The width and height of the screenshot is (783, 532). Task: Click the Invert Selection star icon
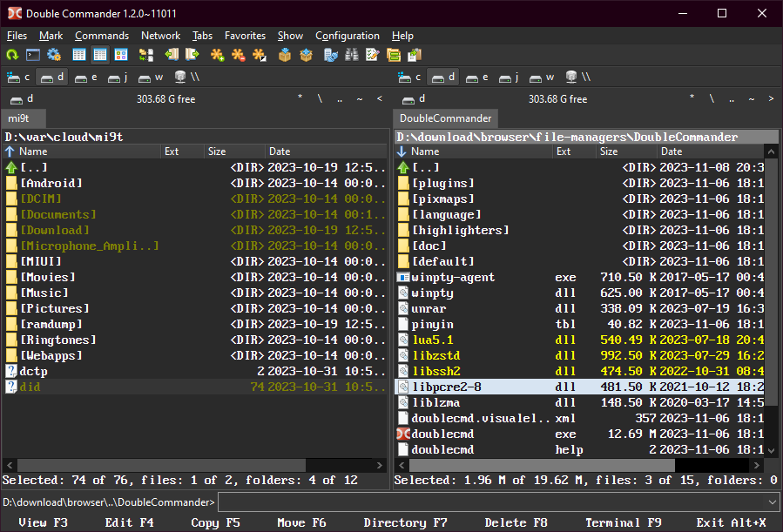coord(260,55)
